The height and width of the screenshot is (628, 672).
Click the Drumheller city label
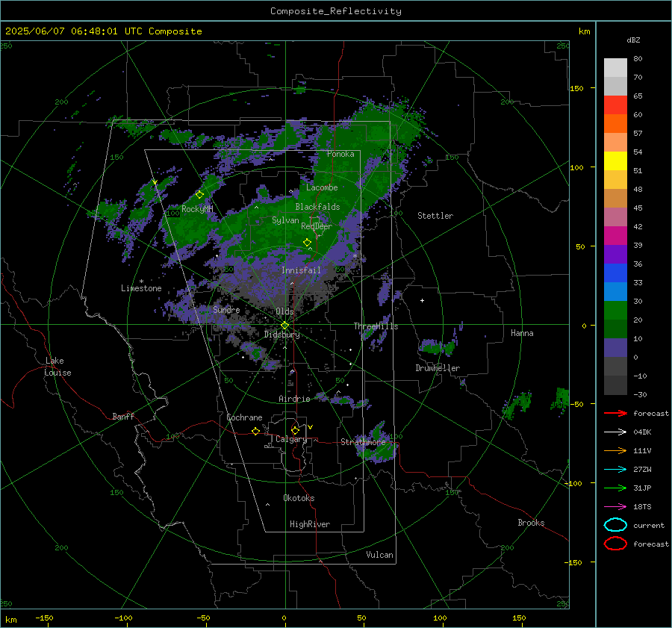pyautogui.click(x=438, y=368)
